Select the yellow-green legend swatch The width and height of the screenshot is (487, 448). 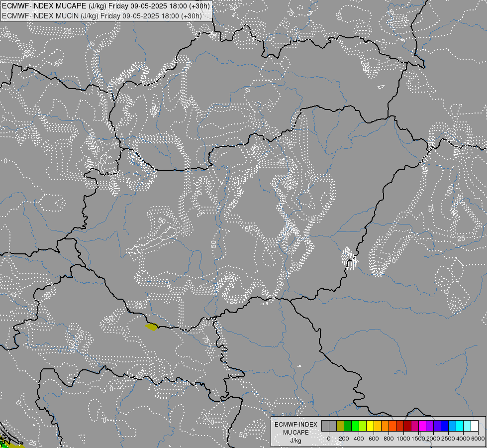[363, 426]
